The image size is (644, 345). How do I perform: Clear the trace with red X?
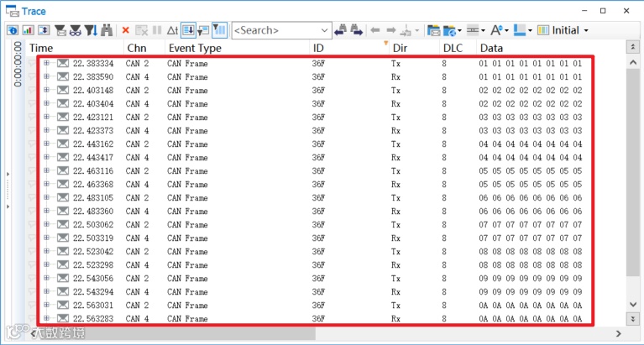click(x=126, y=30)
